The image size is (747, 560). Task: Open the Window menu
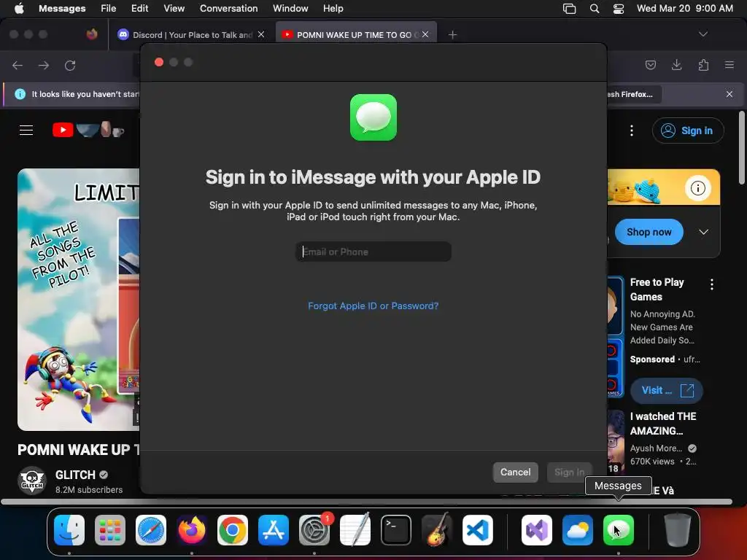(290, 8)
